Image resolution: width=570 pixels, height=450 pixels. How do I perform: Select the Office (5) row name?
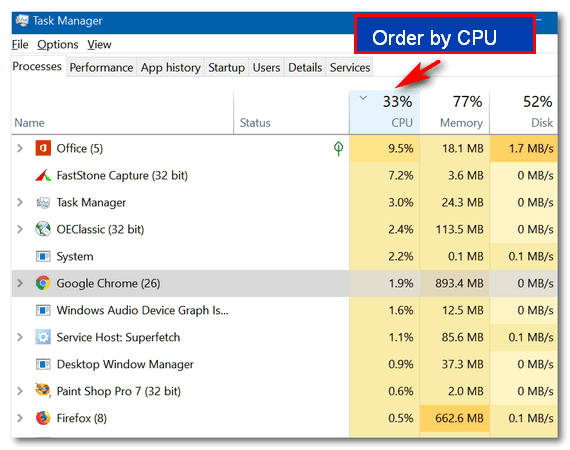[80, 148]
